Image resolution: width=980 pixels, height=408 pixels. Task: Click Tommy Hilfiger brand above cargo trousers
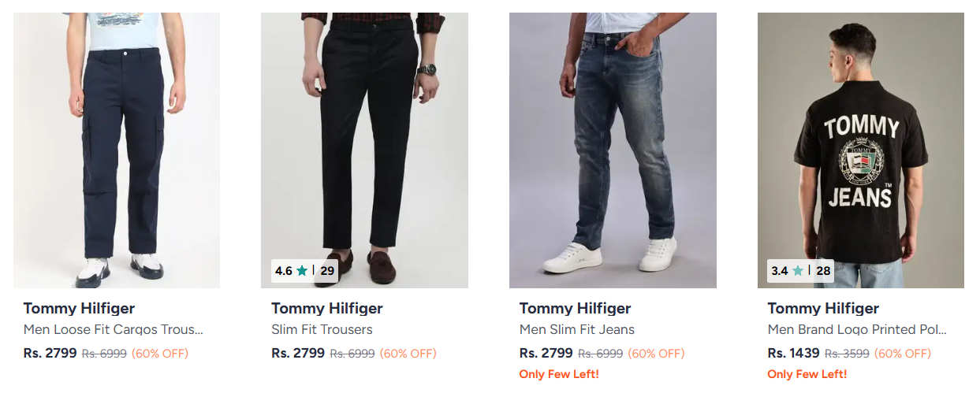click(79, 308)
